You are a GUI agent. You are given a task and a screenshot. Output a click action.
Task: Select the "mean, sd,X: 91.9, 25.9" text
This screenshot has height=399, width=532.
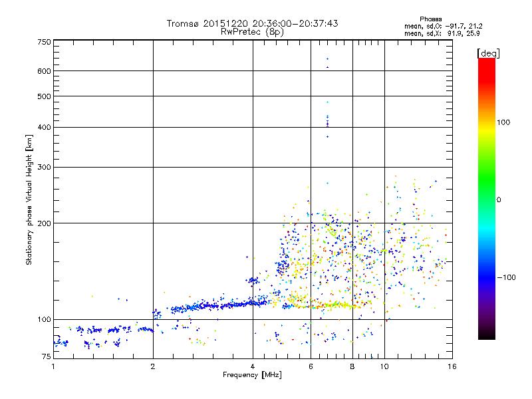pos(442,33)
